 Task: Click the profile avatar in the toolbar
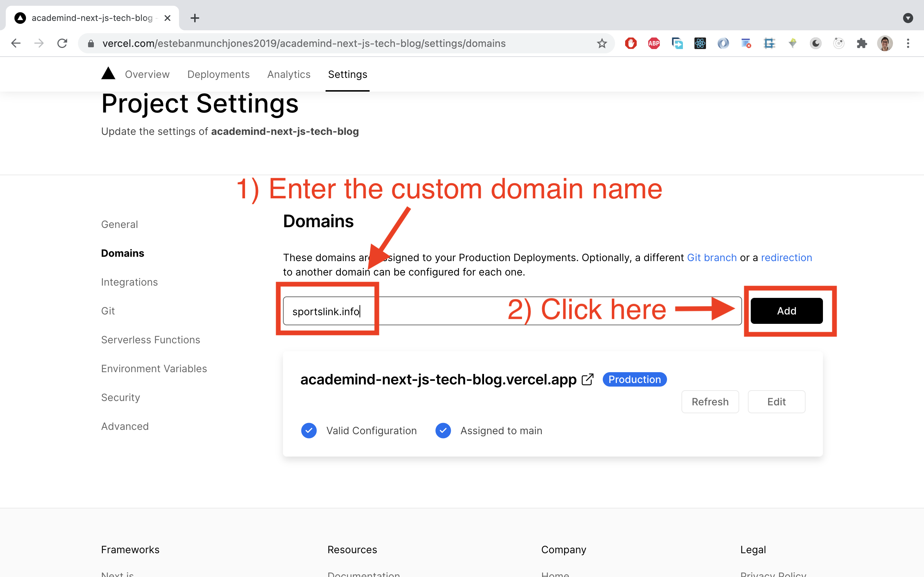coord(885,43)
